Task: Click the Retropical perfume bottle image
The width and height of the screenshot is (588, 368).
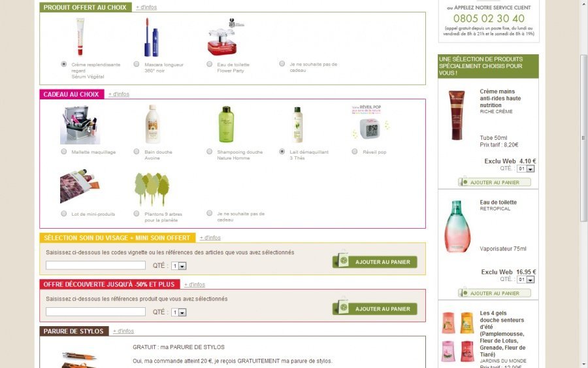Action: [457, 226]
